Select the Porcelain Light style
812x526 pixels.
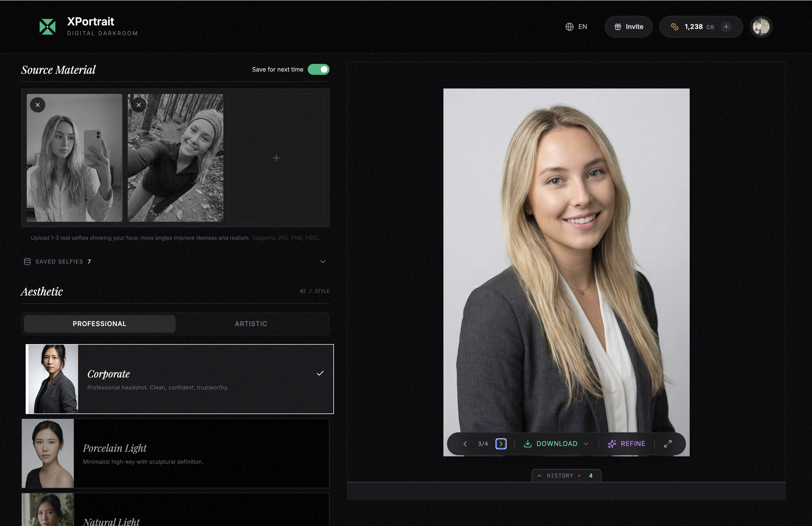175,454
